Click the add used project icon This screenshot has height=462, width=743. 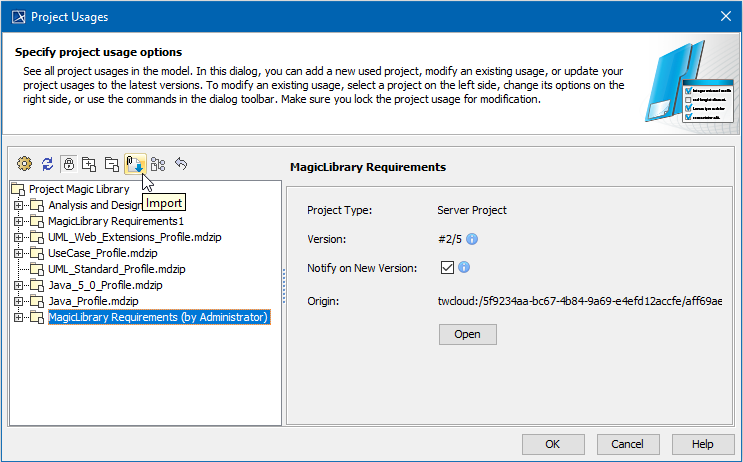click(x=90, y=164)
